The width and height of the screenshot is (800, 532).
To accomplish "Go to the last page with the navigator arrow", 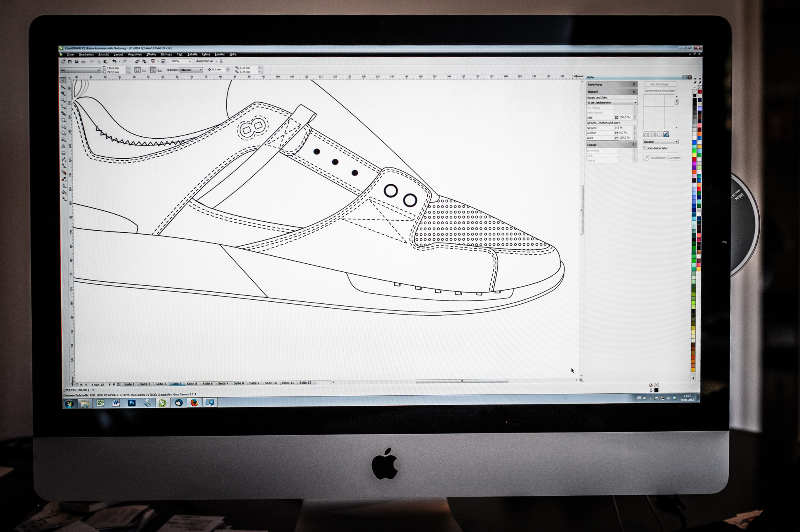I will click(x=114, y=384).
